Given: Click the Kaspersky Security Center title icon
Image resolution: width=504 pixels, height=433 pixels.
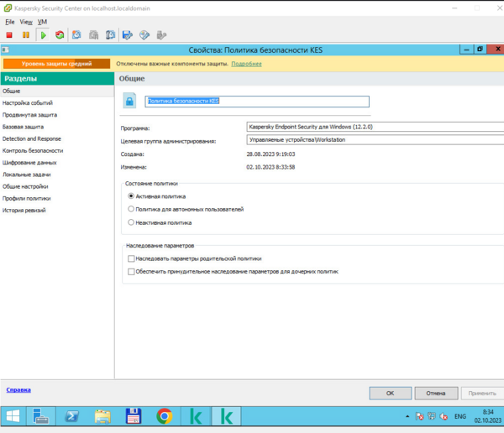Looking at the screenshot, I should [8, 8].
